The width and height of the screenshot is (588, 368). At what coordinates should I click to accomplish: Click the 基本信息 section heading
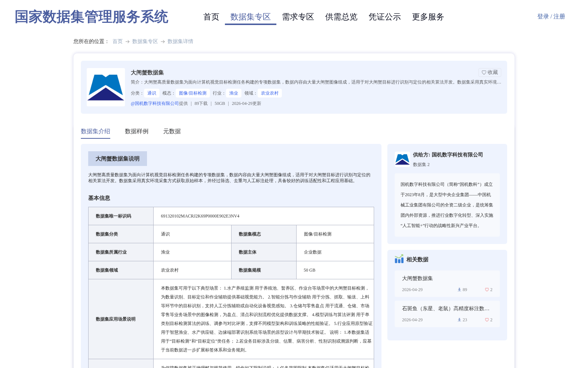point(99,198)
